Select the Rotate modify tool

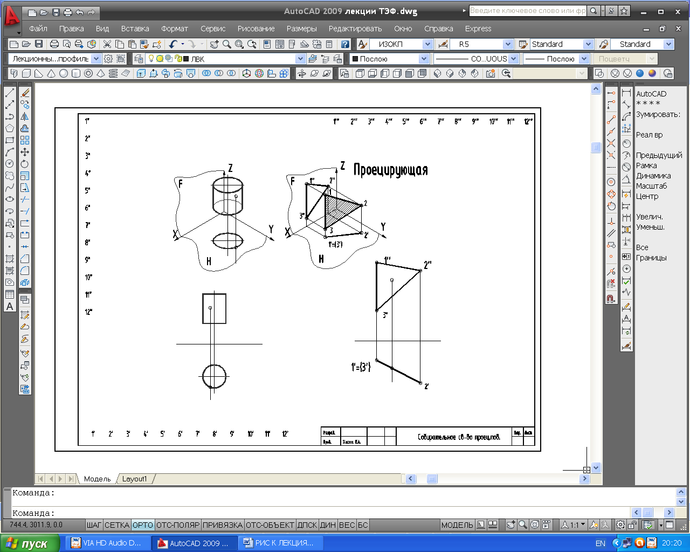[x=25, y=164]
